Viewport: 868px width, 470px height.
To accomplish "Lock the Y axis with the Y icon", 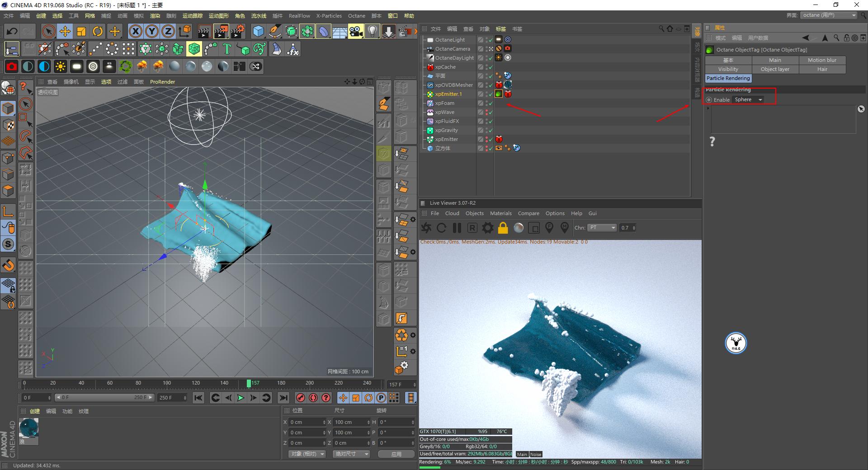I will 152,31.
